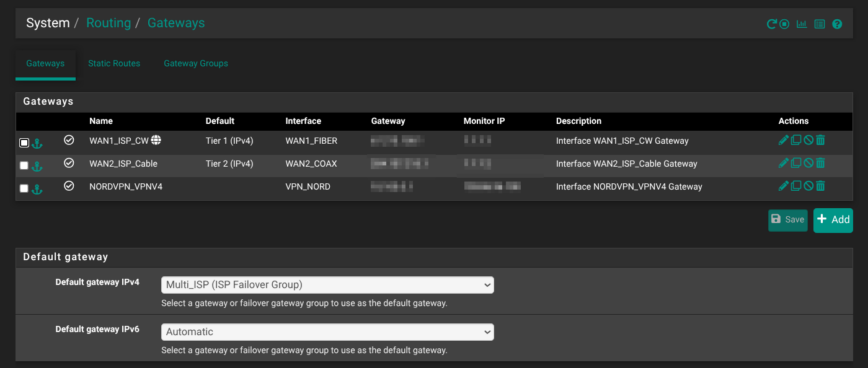Click the Actions column header
The height and width of the screenshot is (368, 868).
(x=793, y=121)
